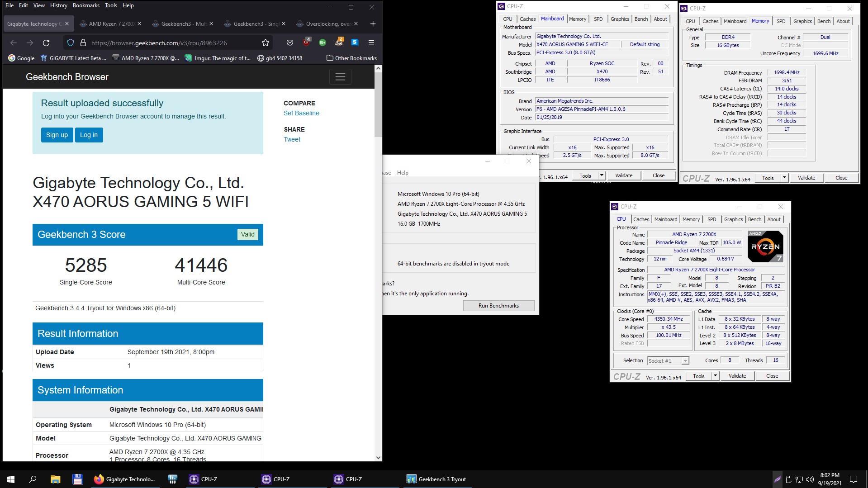Viewport: 868px width, 488px height.
Task: Open network icon in system tray
Action: tap(799, 479)
